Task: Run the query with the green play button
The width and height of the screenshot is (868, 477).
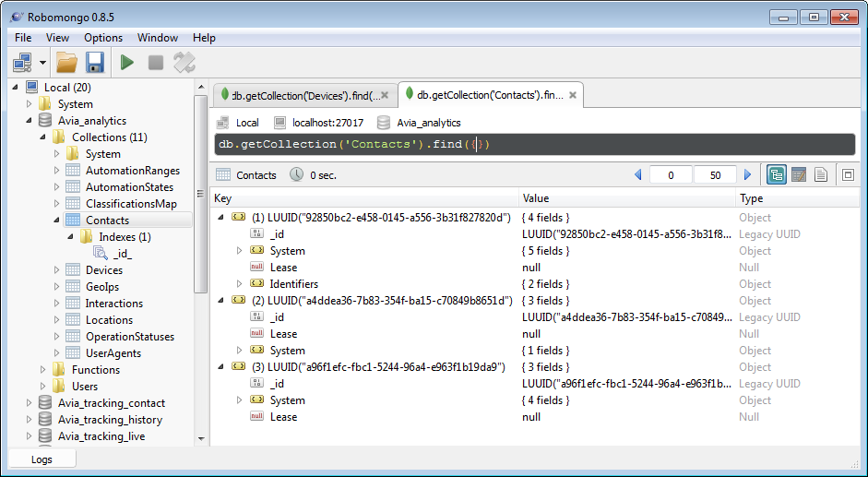Action: 127,63
